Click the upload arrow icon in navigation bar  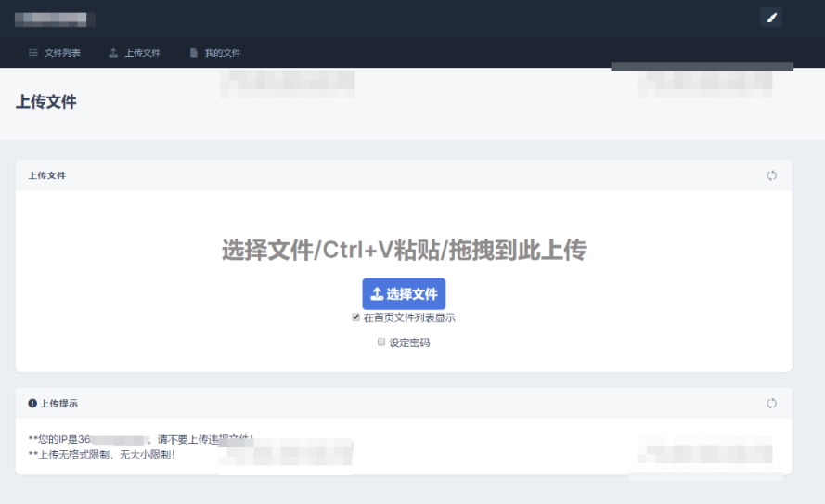pyautogui.click(x=113, y=53)
